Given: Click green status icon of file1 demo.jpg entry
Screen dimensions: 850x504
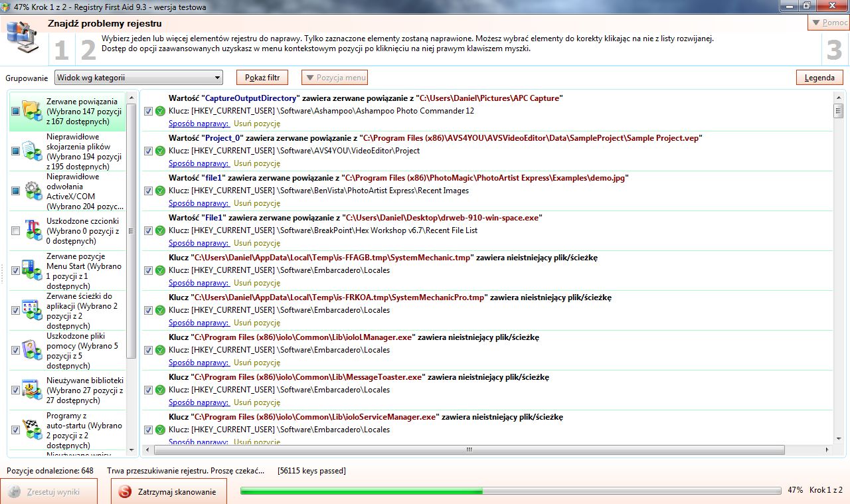Looking at the screenshot, I should tap(160, 191).
